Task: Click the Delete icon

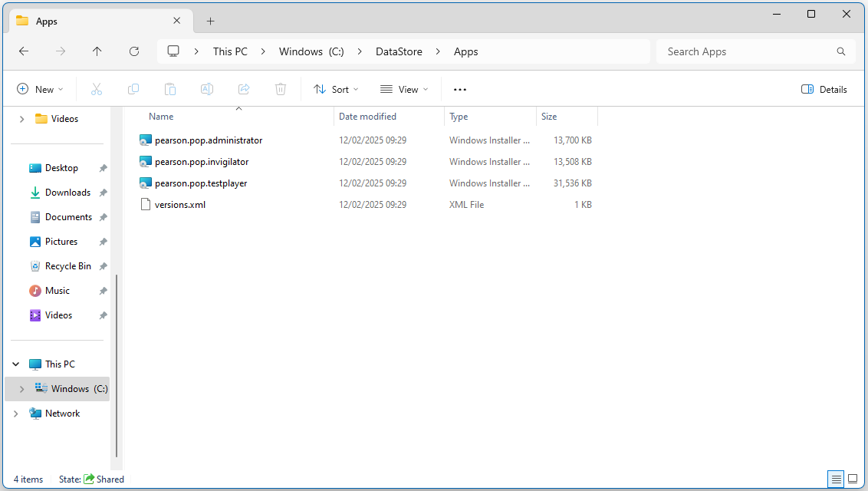Action: [281, 89]
